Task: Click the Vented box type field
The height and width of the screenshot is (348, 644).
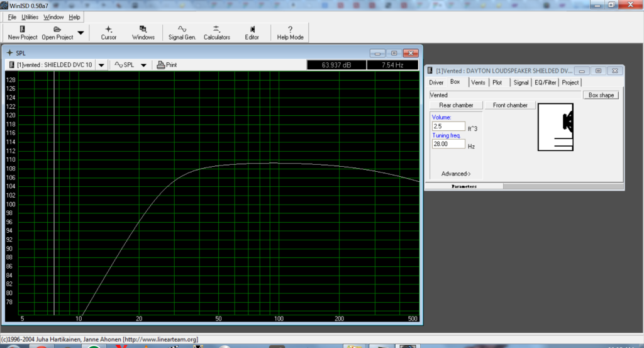Action: click(505, 95)
